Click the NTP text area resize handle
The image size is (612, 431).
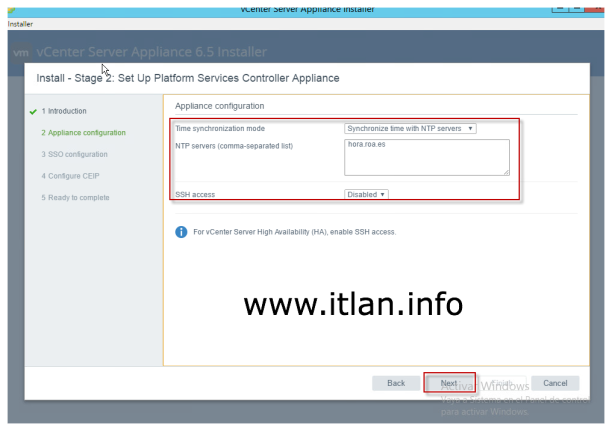coord(506,172)
